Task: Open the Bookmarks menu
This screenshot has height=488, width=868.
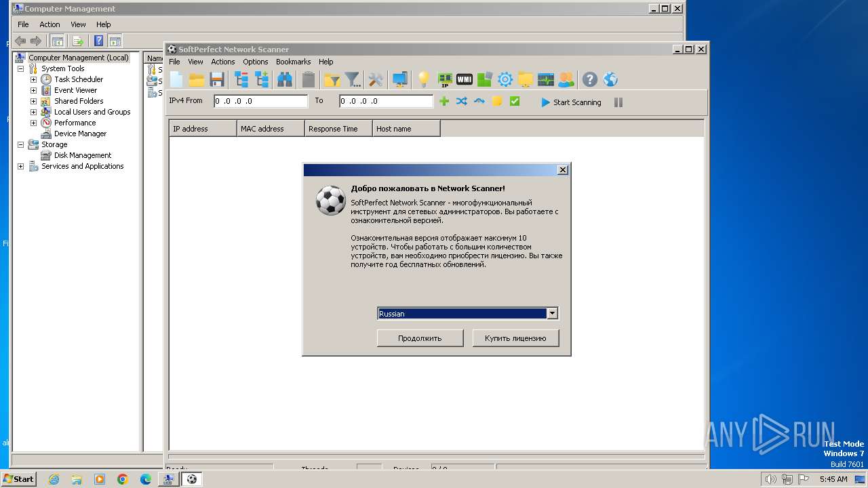Action: coord(293,62)
